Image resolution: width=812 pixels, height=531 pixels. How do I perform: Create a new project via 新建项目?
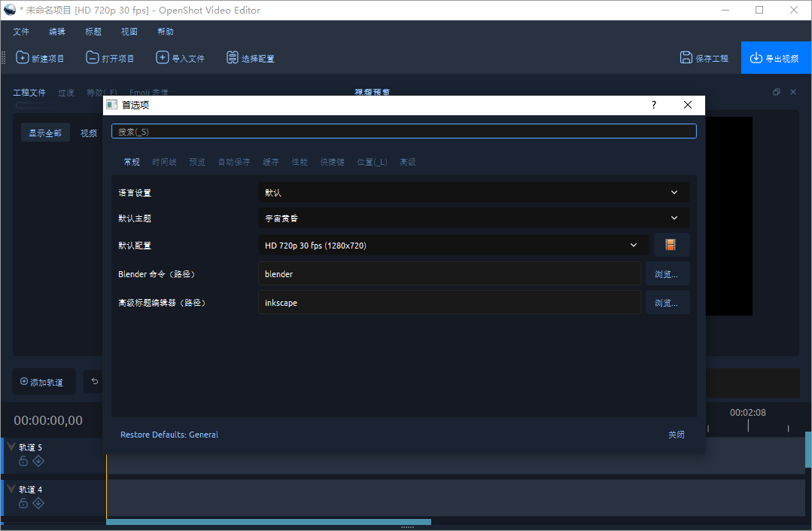coord(40,57)
